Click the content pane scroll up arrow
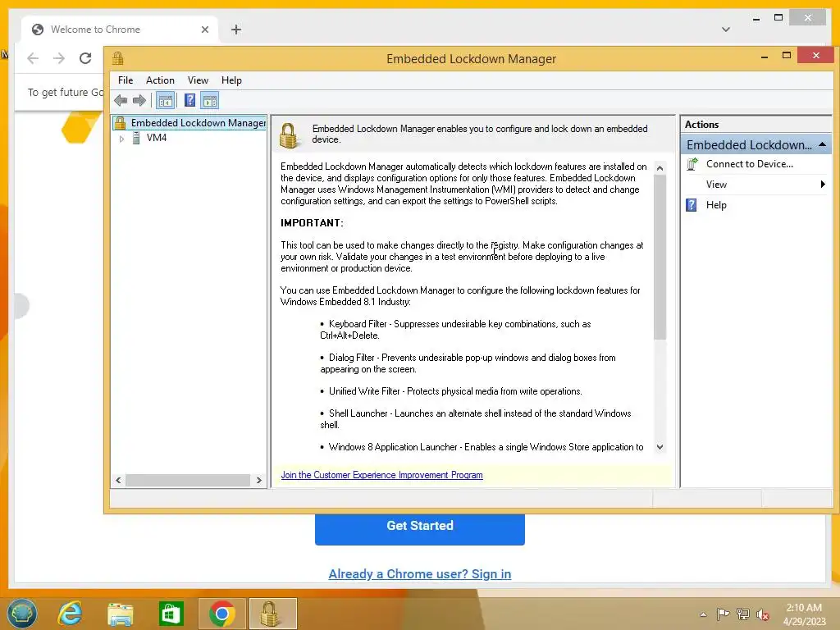Screen dimensions: 840x630 [660, 167]
